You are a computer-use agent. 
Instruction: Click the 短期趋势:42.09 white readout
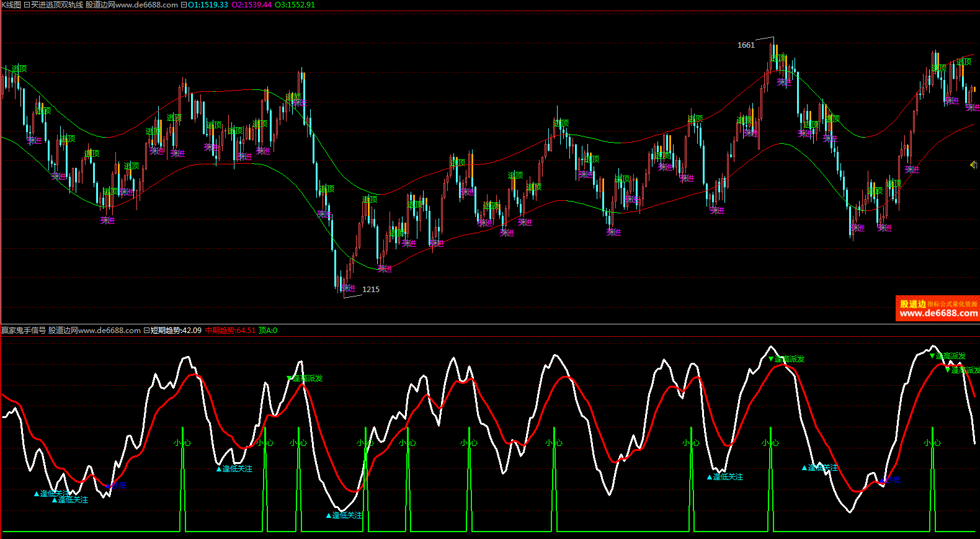click(176, 331)
